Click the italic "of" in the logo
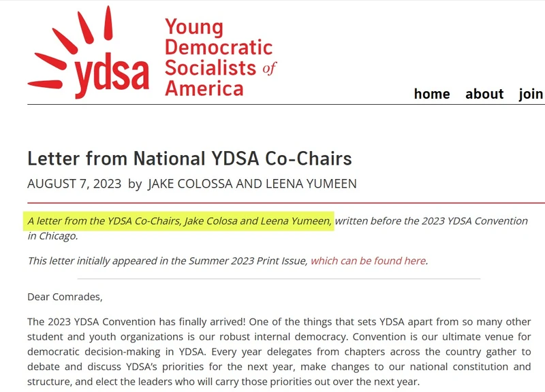Image resolution: width=545 pixels, height=392 pixels. pyautogui.click(x=270, y=68)
